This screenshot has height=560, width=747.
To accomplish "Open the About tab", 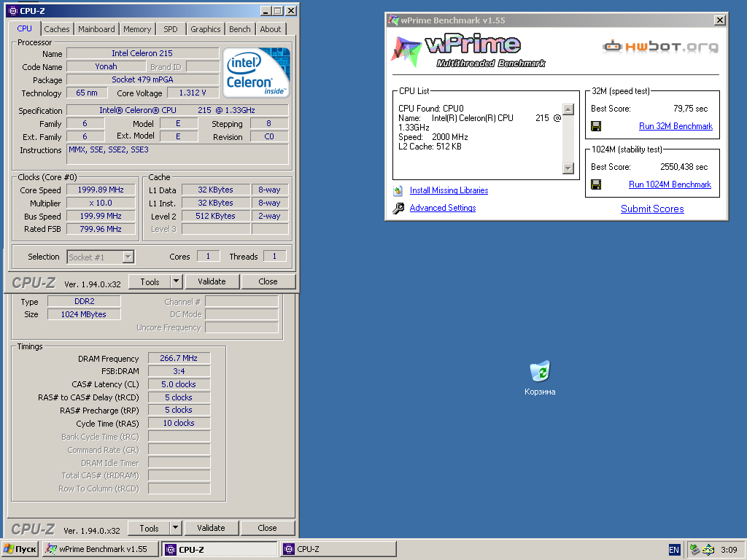I will click(270, 29).
